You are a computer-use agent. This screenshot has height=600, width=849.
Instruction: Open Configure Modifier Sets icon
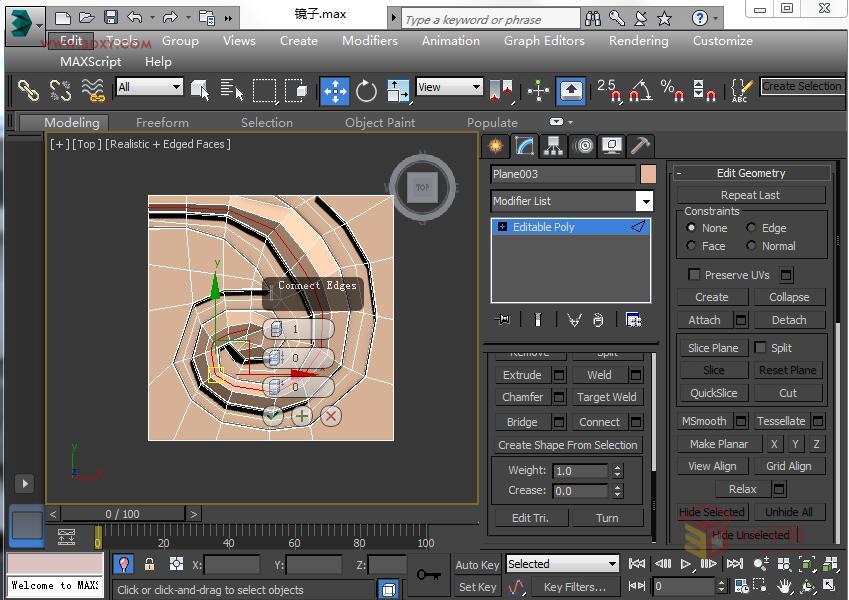click(633, 320)
